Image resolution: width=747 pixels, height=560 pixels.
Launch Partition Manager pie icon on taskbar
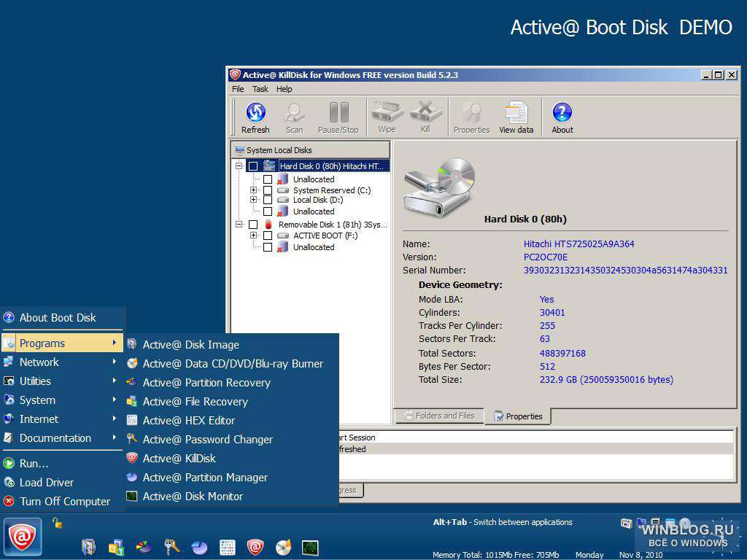(199, 547)
